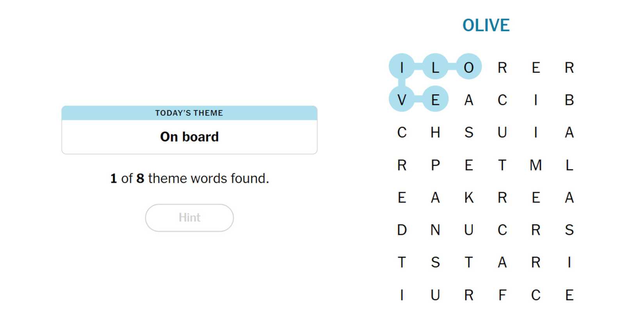
Task: Select the letter S directly below N
Action: click(435, 262)
